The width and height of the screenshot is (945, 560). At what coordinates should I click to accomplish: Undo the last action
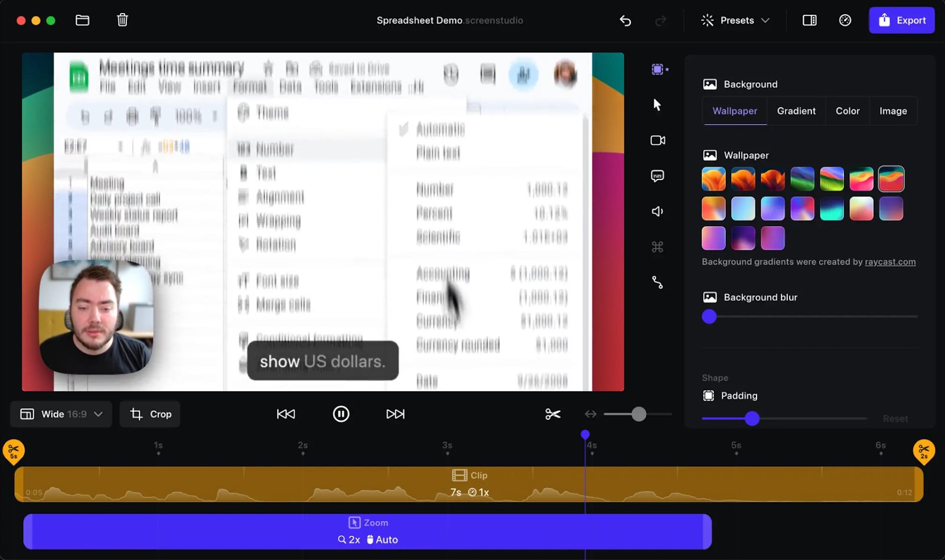pyautogui.click(x=625, y=21)
